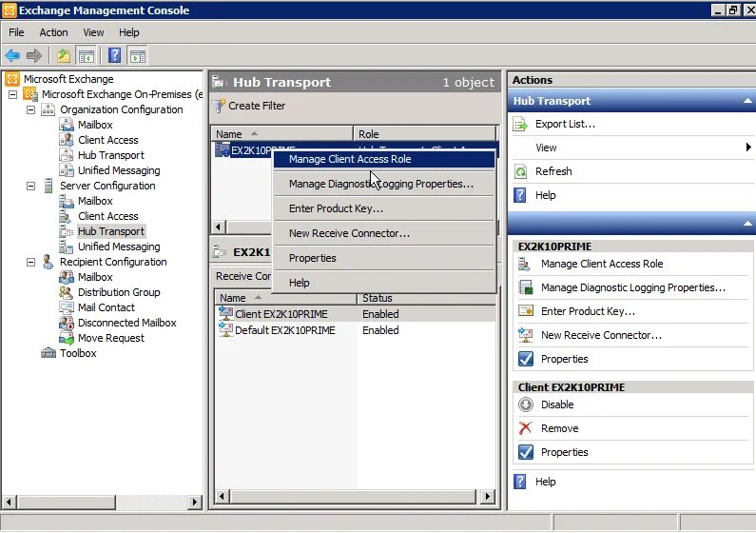Click the Disable action link
756x533 pixels.
click(557, 405)
